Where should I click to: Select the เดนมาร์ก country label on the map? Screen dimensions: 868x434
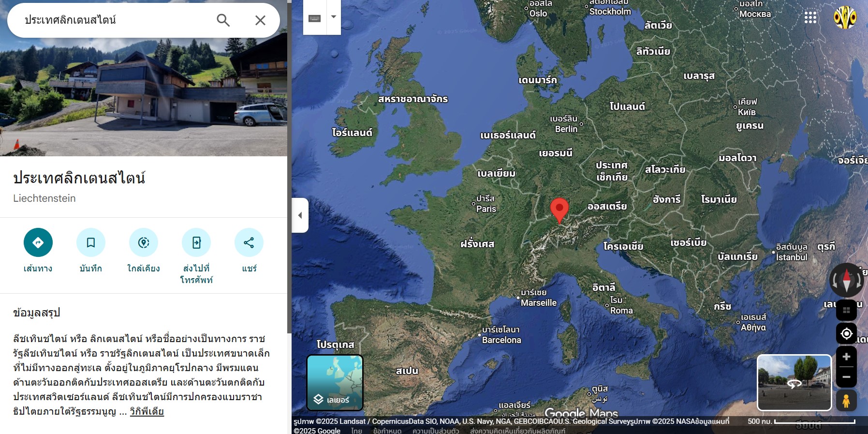[538, 80]
